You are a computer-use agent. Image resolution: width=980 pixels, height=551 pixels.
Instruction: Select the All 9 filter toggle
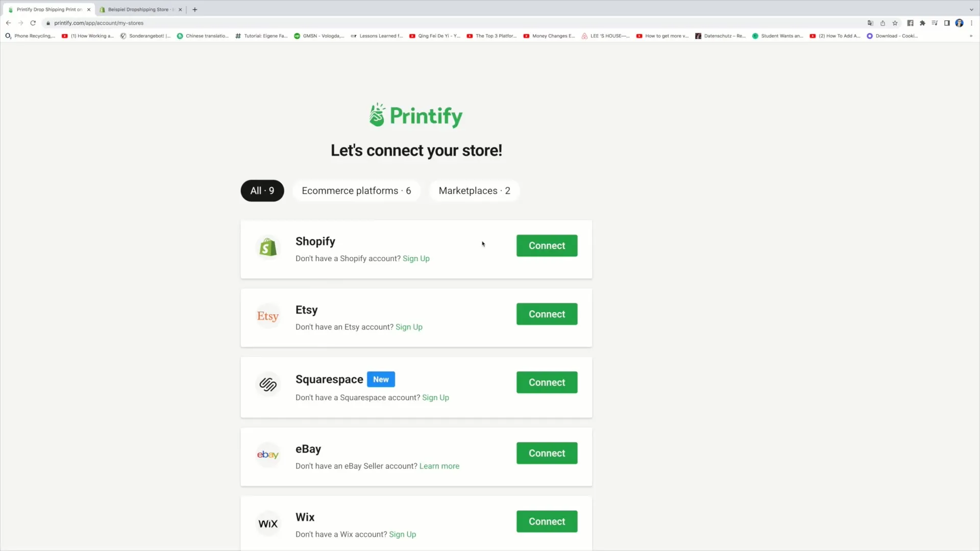[x=262, y=190]
